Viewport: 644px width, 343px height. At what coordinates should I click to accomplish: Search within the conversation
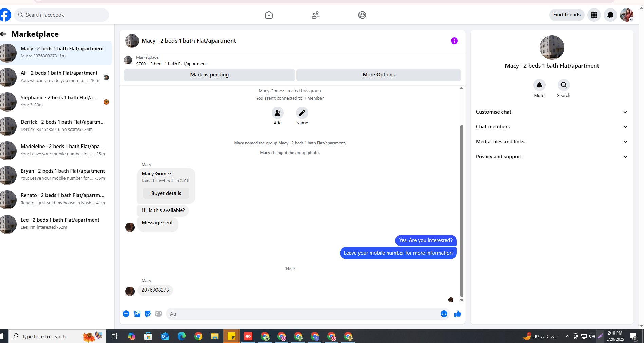coord(564,85)
